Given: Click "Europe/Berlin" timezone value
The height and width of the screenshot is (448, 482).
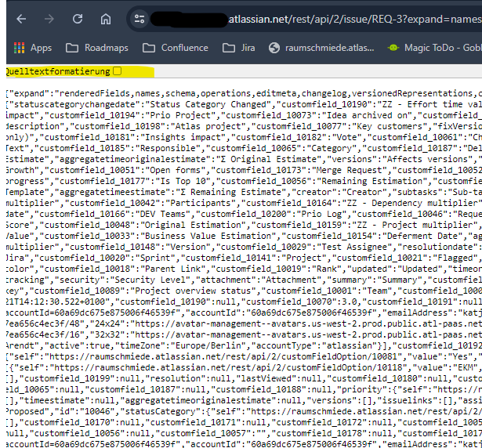Looking at the screenshot, I should 208,345.
